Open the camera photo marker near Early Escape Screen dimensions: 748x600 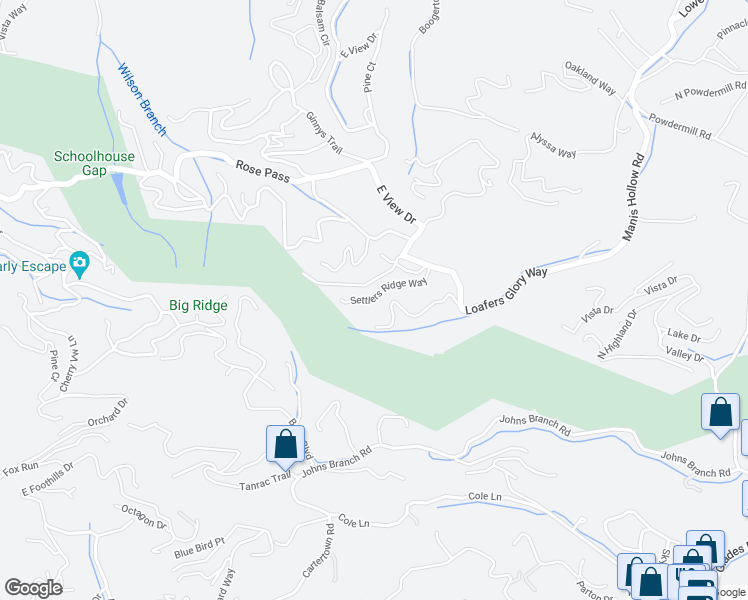click(79, 265)
